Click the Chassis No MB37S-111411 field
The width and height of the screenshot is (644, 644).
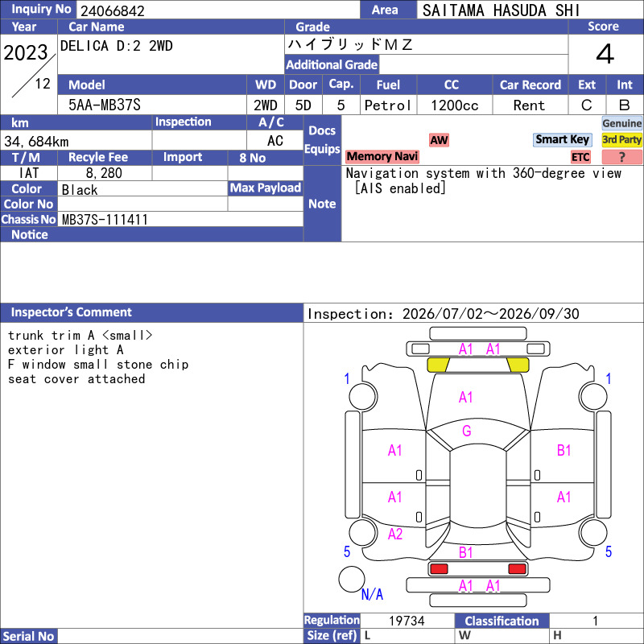point(180,219)
